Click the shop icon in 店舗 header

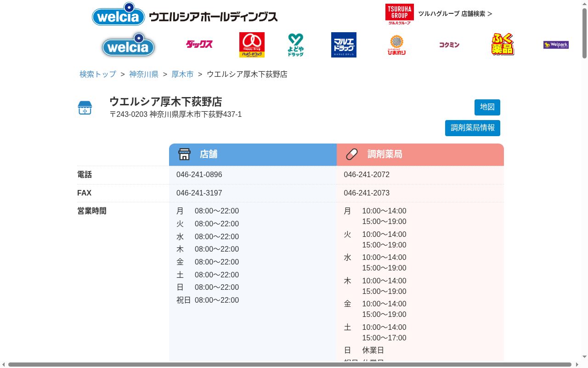click(x=184, y=154)
